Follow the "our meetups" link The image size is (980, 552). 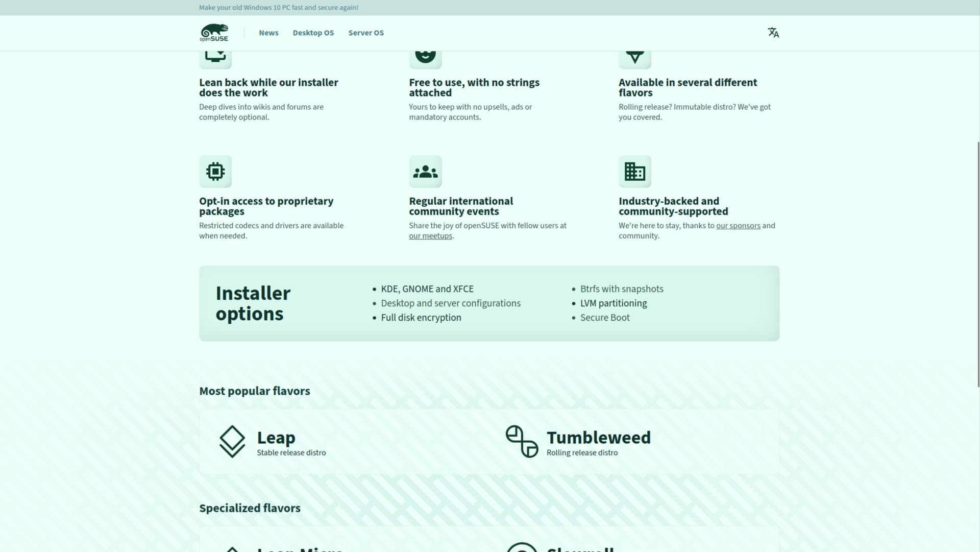click(430, 236)
